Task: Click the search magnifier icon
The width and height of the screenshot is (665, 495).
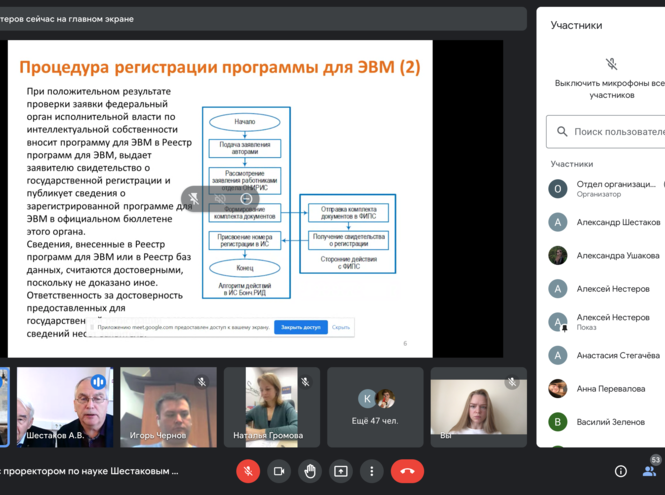Action: [562, 132]
